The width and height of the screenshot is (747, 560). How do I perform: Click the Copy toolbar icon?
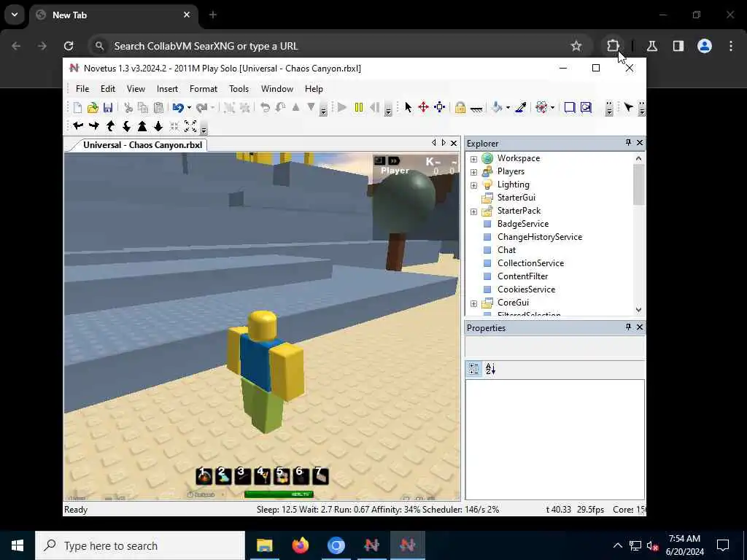tap(143, 108)
